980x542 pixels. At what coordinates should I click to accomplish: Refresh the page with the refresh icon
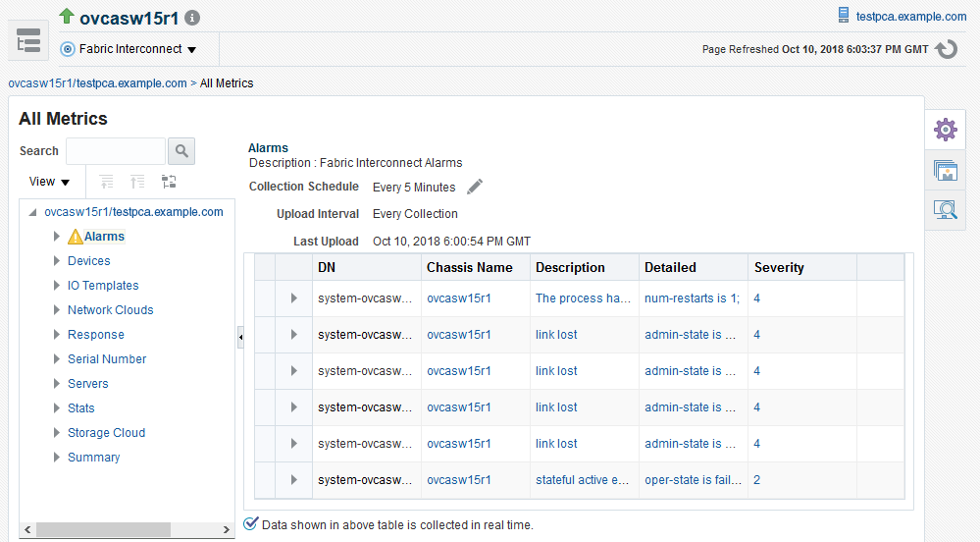click(x=946, y=49)
